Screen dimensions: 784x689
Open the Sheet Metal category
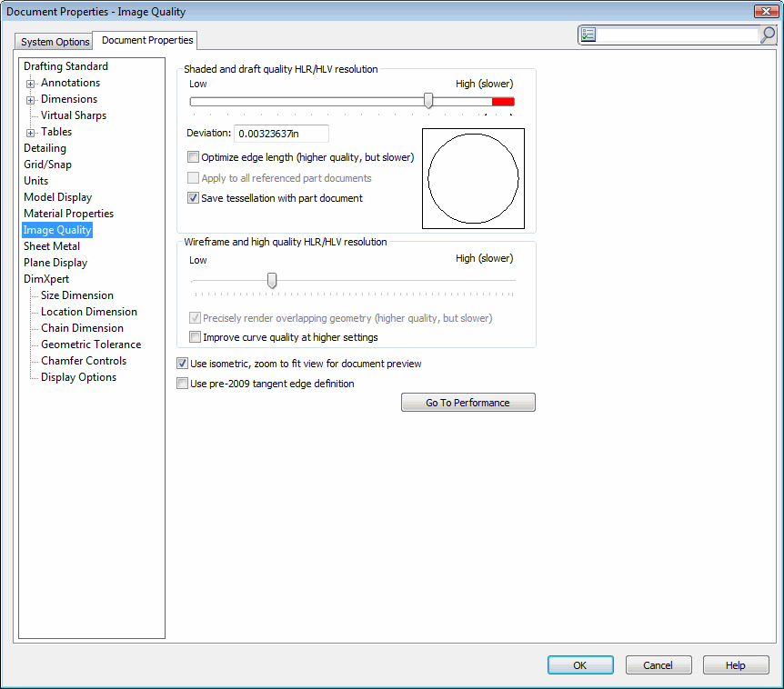click(x=52, y=246)
